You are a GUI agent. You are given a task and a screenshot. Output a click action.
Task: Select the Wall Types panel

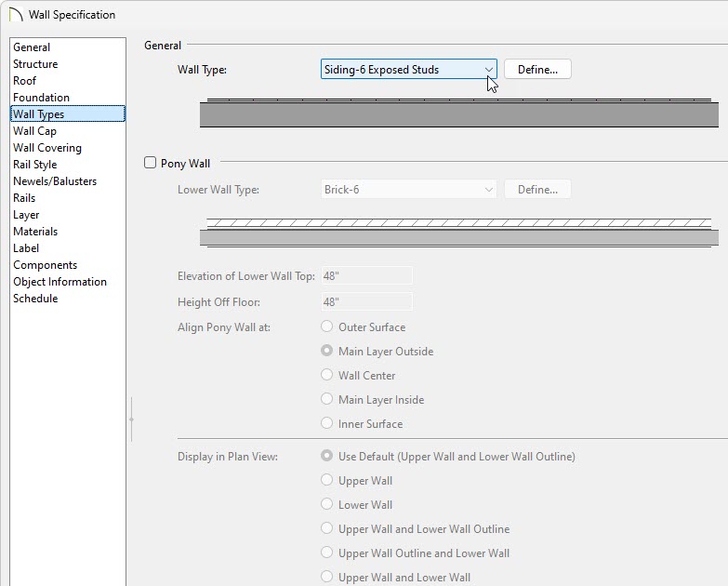pos(68,114)
